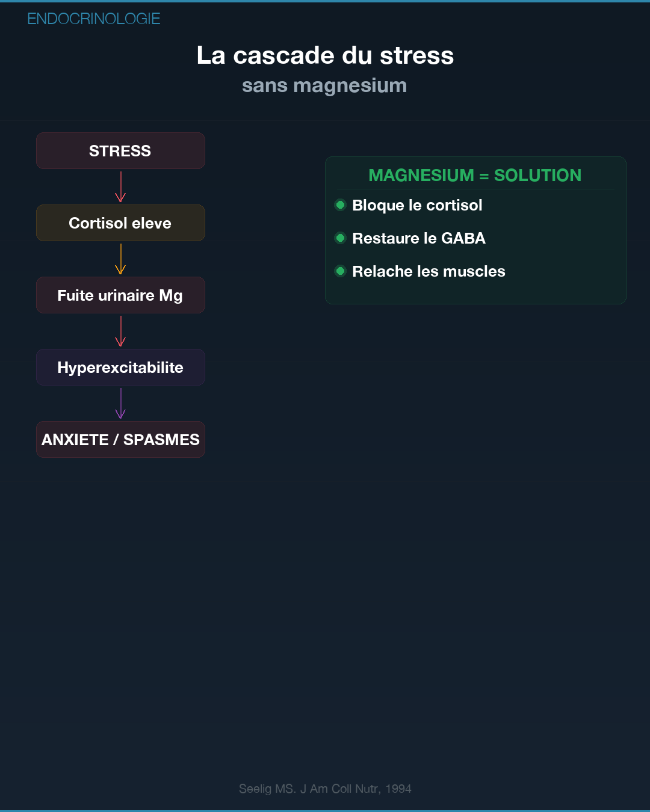Open the Seelig MS 1994 citation
This screenshot has height=812, width=650.
(x=325, y=789)
